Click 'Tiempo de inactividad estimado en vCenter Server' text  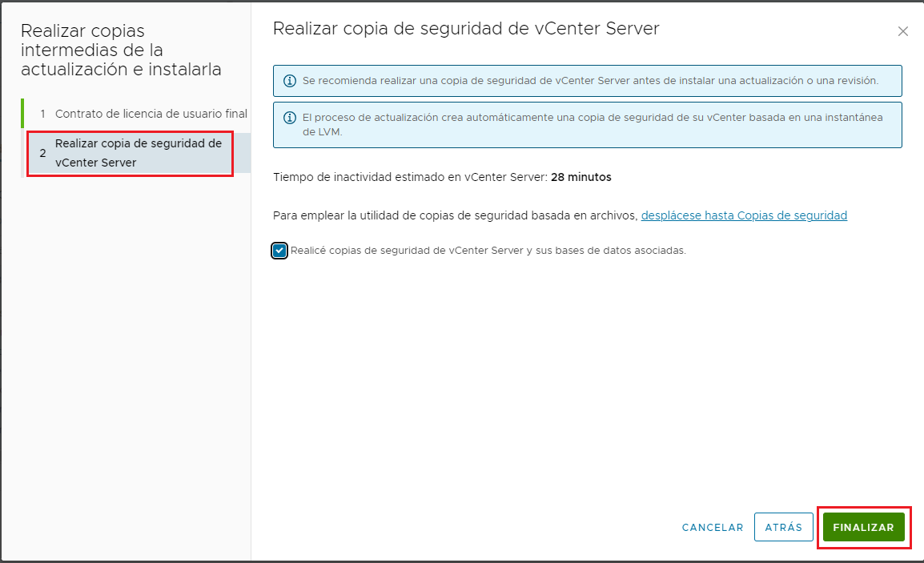[410, 177]
